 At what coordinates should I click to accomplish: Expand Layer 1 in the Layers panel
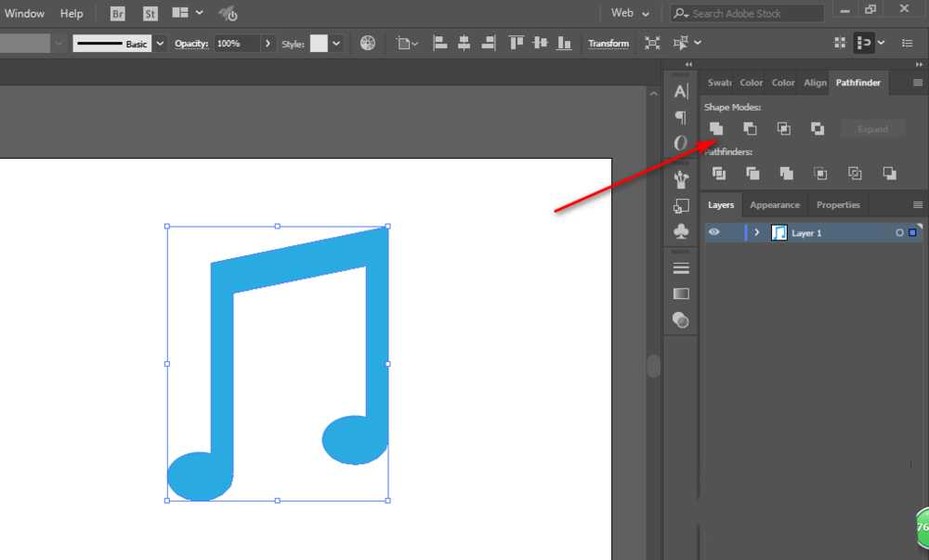tap(757, 232)
